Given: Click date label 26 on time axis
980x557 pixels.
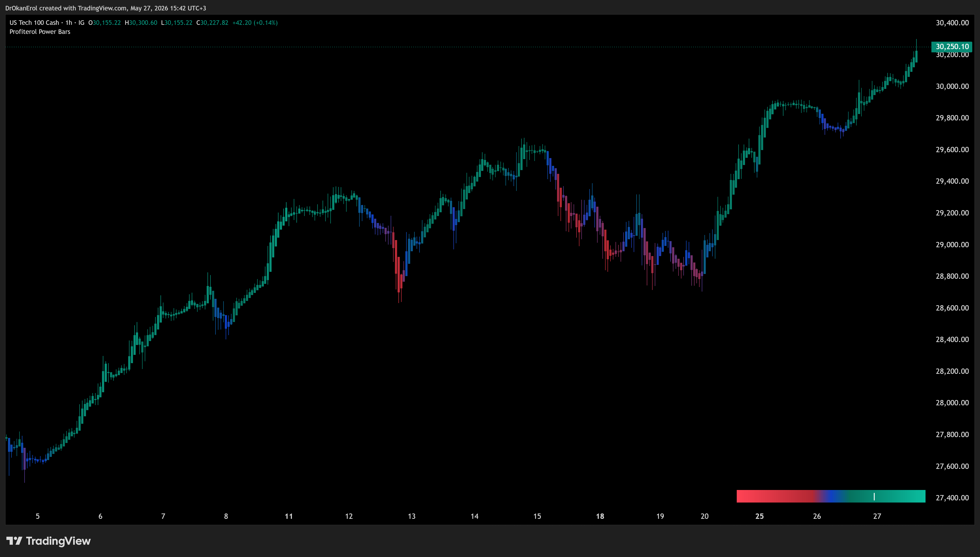Looking at the screenshot, I should (817, 516).
